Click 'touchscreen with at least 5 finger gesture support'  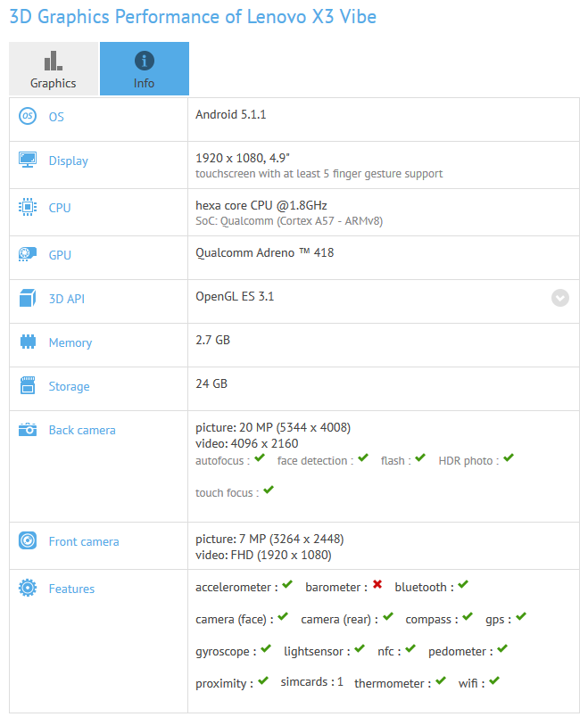pos(319,174)
